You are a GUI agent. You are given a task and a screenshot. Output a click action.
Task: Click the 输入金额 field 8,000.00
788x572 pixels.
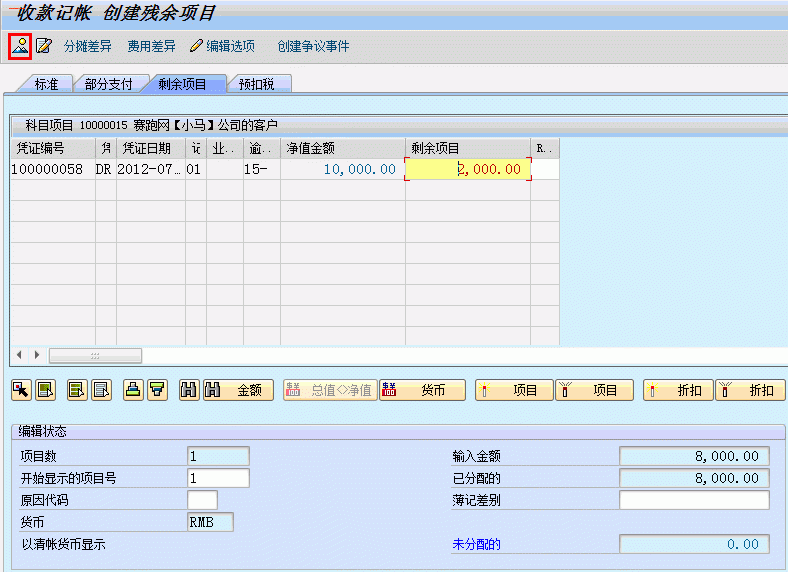click(695, 456)
